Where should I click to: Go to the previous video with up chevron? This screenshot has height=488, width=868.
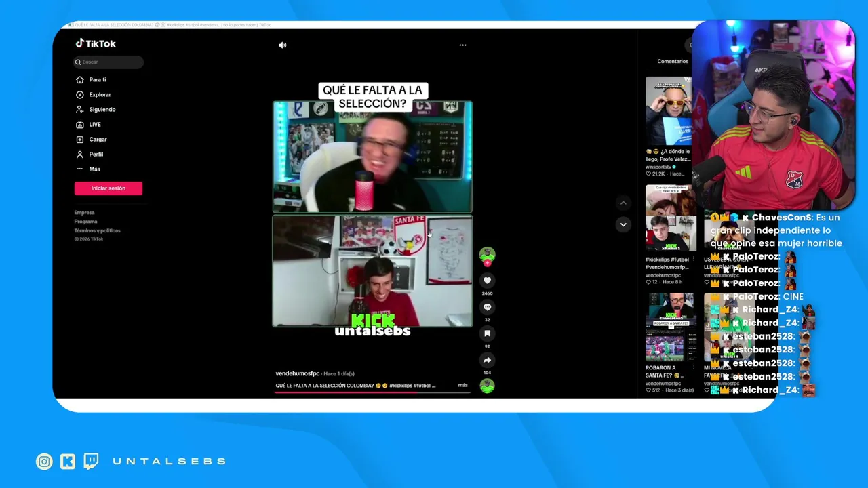pos(623,203)
